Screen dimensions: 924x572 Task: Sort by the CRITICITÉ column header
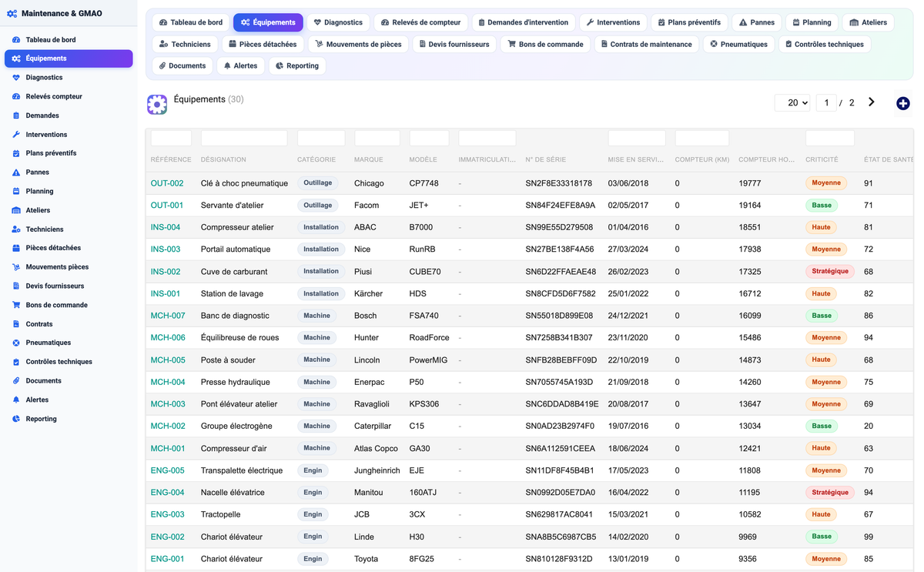coord(822,159)
